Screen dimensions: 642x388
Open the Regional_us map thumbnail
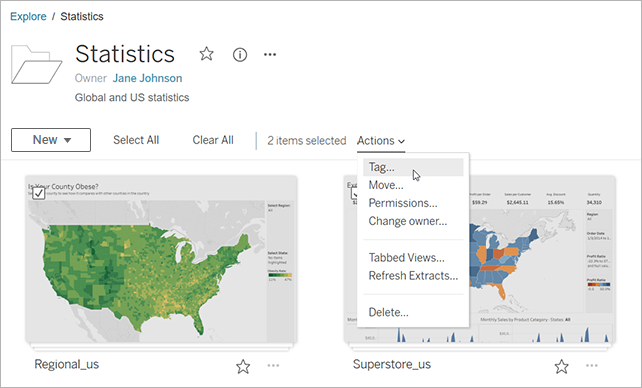pos(161,259)
